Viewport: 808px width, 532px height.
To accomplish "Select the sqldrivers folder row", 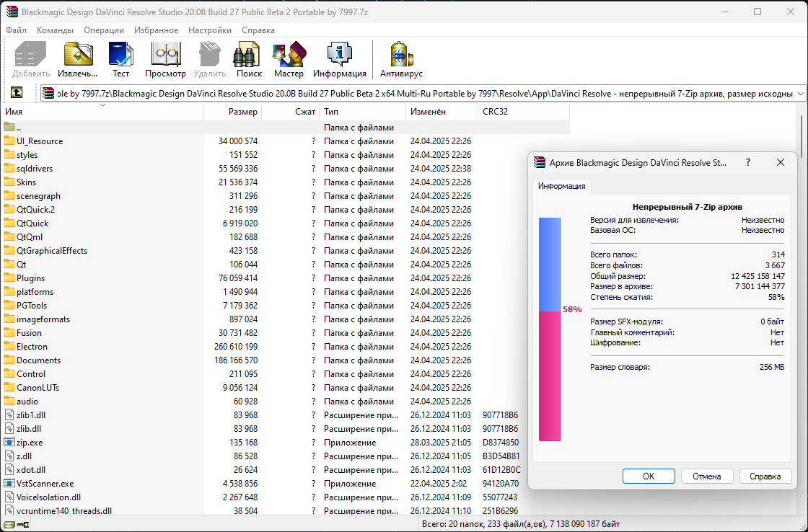I will click(x=284, y=169).
